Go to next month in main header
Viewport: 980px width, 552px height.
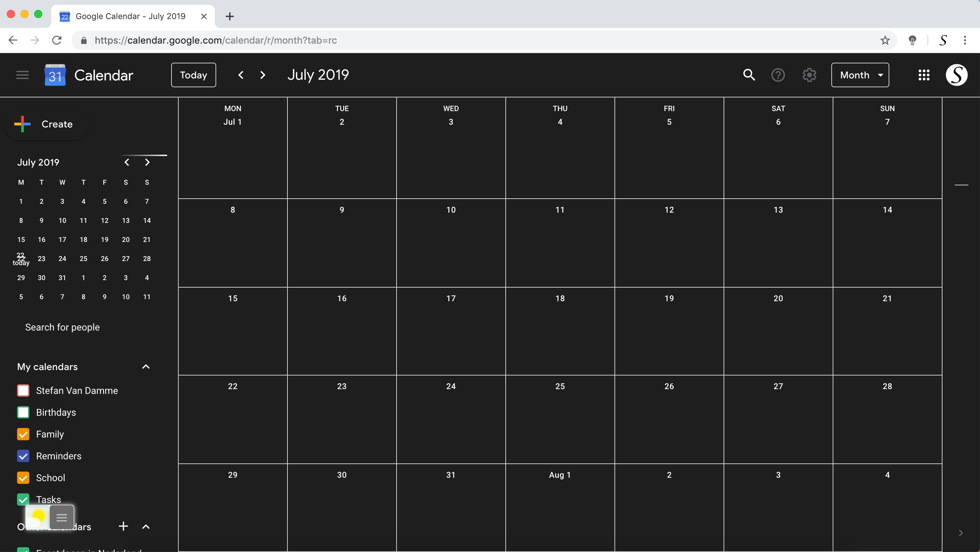pos(263,75)
